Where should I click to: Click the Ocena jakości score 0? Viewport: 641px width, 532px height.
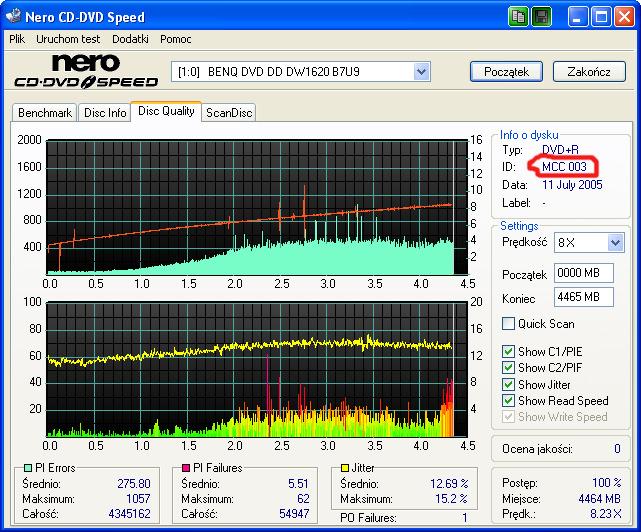617,449
